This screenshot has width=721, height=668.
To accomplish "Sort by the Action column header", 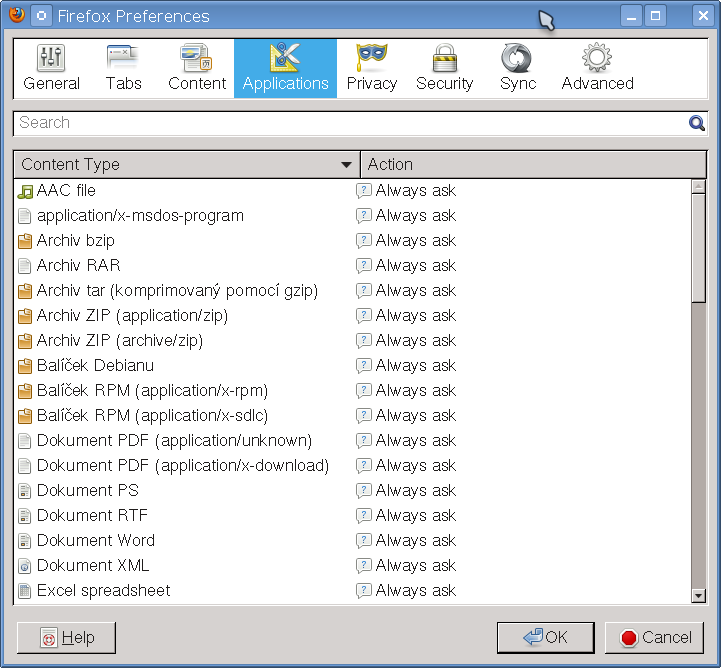I will (x=533, y=165).
